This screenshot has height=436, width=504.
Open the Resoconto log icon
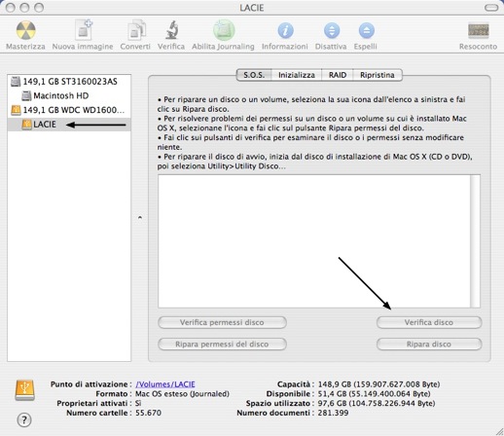(x=478, y=31)
